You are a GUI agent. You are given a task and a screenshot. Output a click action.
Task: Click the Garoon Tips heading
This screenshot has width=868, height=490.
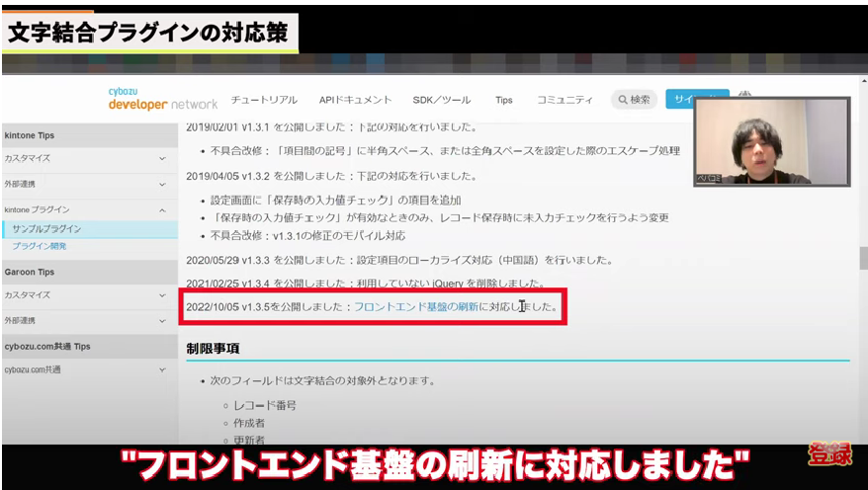click(x=30, y=272)
